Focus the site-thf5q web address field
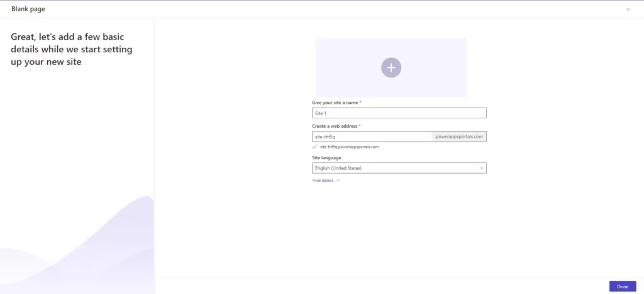 coord(371,137)
